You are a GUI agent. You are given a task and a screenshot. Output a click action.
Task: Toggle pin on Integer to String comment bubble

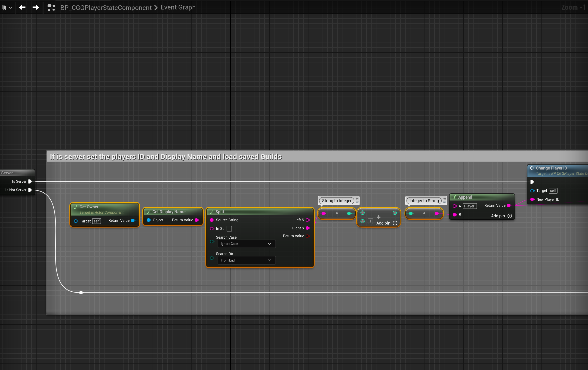444,199
